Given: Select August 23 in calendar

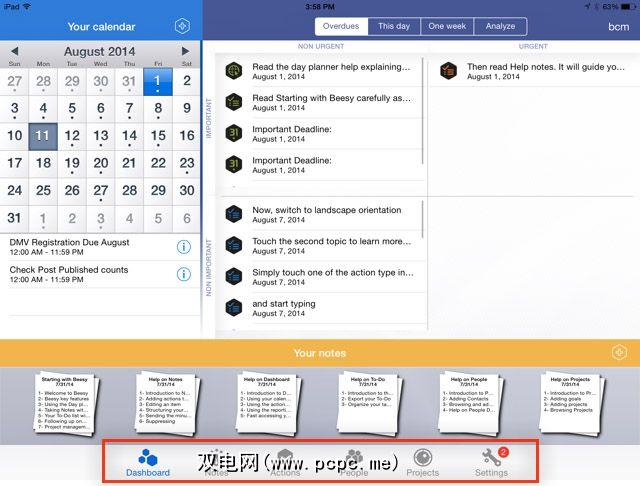Looking at the screenshot, I should coord(187,164).
